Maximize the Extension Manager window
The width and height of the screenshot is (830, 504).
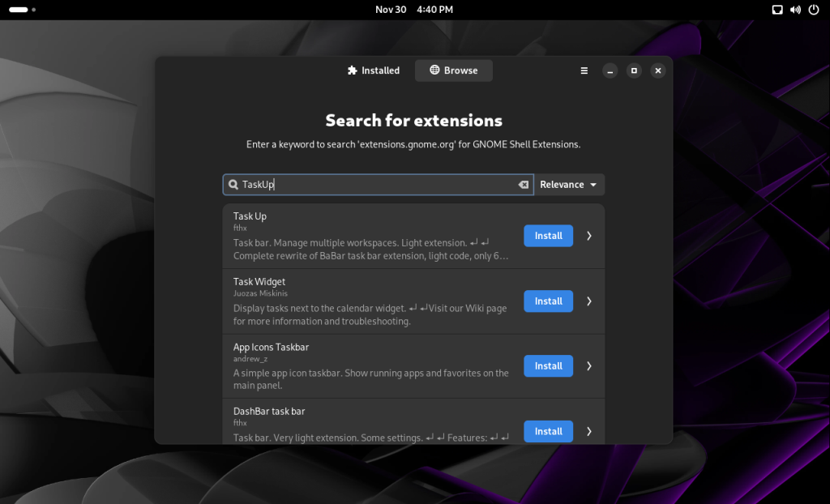click(x=634, y=70)
